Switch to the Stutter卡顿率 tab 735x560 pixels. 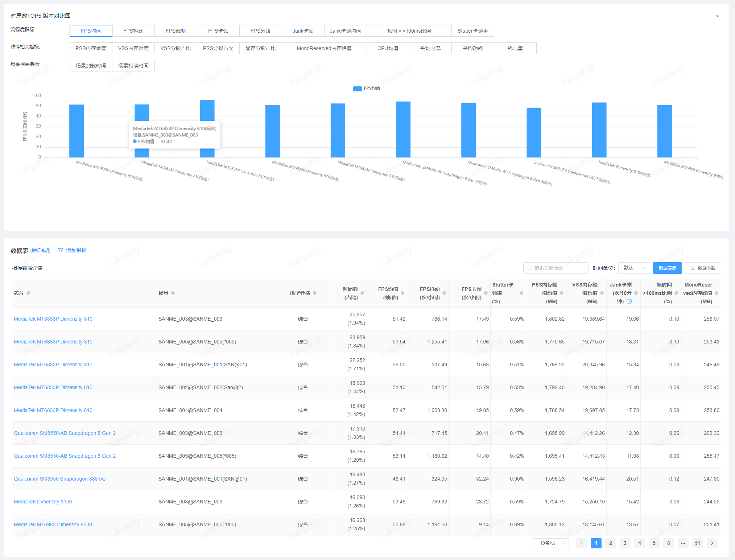[x=472, y=31]
